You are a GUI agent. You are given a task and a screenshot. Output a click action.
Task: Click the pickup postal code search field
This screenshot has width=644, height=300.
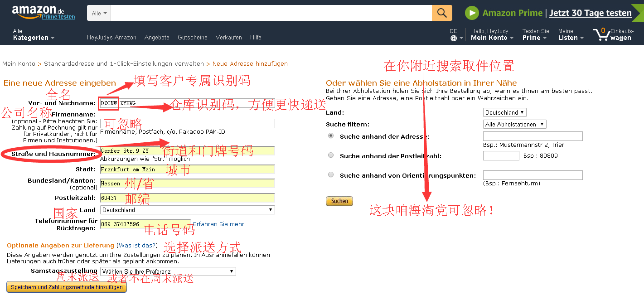click(x=501, y=156)
